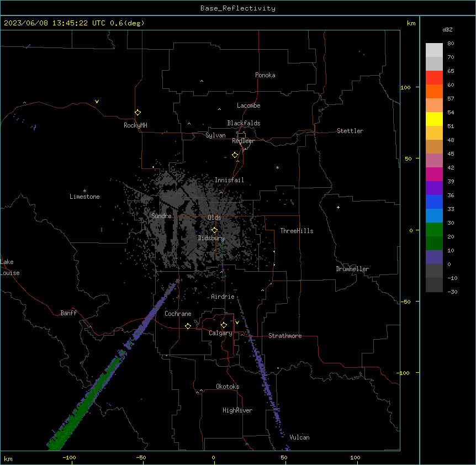The width and height of the screenshot is (476, 465).
Task: Click the bright green 20-30 dBZ swatch
Action: click(x=434, y=230)
